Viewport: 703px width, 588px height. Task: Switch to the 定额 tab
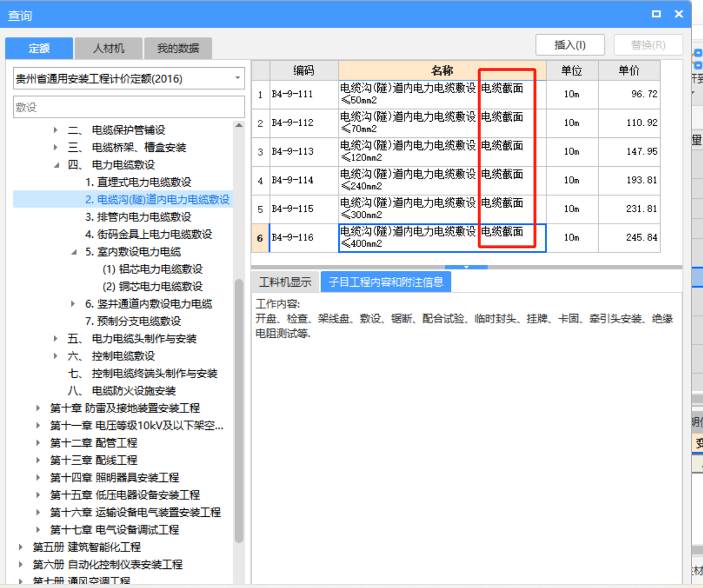pos(39,48)
